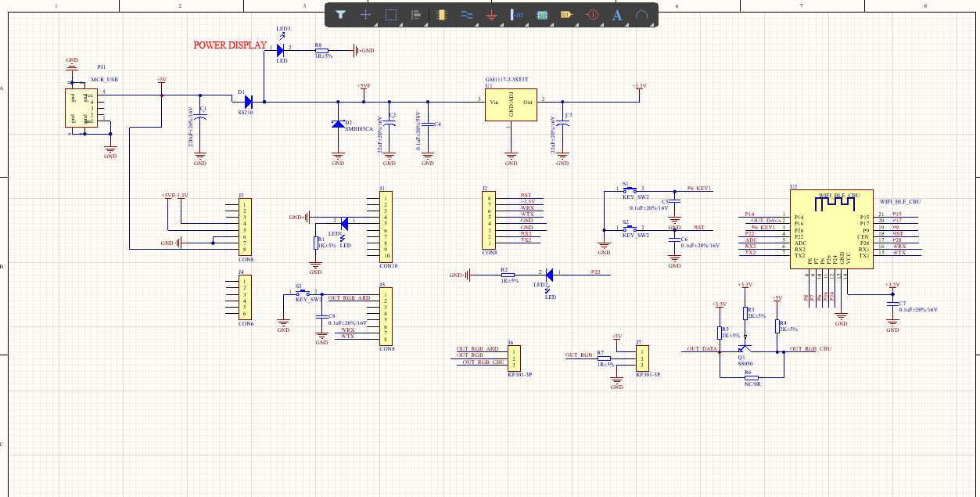Select the J2 connector body
The image size is (980, 497).
tap(490, 220)
